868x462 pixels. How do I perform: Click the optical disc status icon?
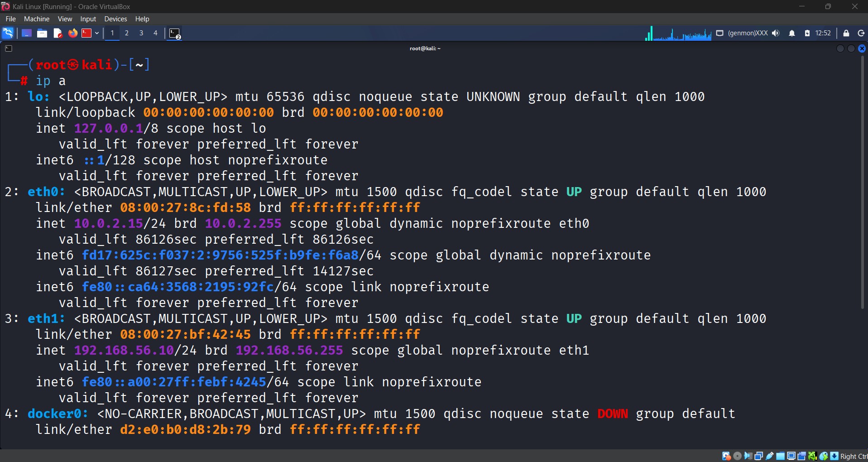737,456
